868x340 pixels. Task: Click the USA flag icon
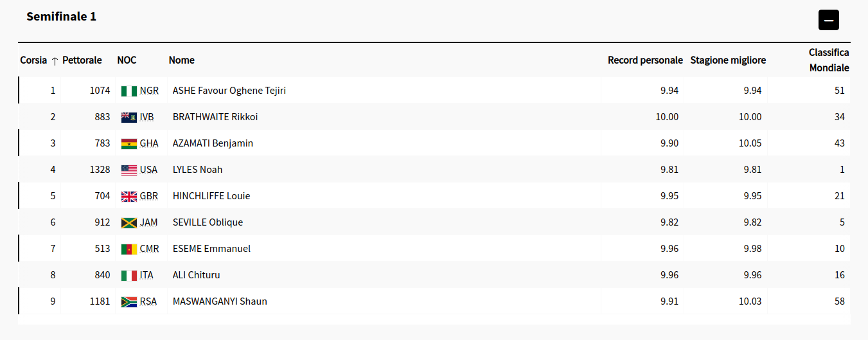point(129,170)
